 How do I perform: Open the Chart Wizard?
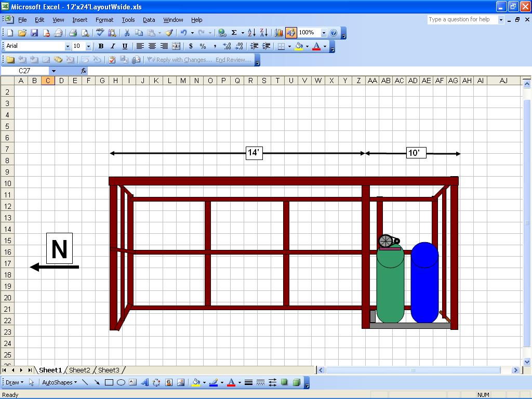click(x=279, y=33)
